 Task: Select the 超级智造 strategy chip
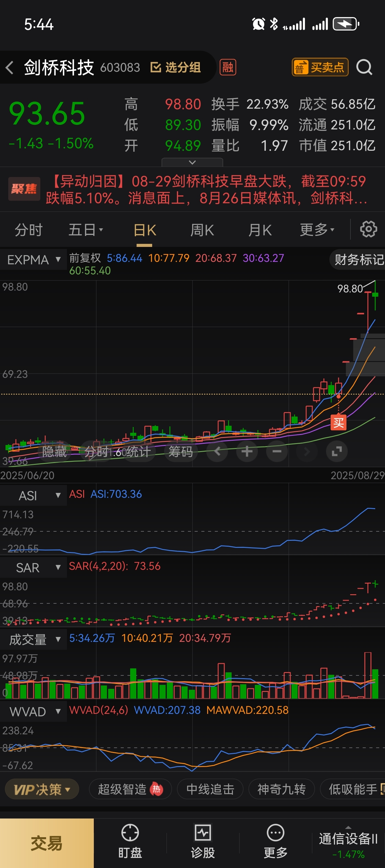point(130,789)
